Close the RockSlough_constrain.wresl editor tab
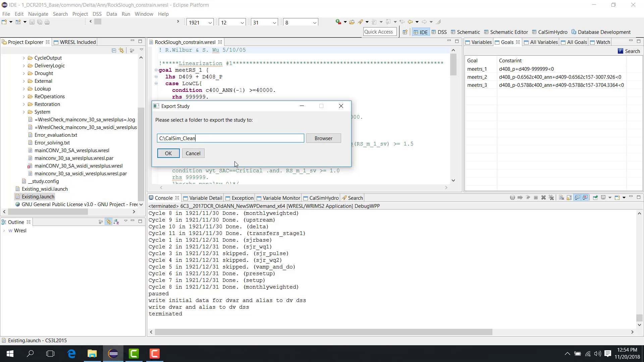644x362 pixels. (220, 42)
